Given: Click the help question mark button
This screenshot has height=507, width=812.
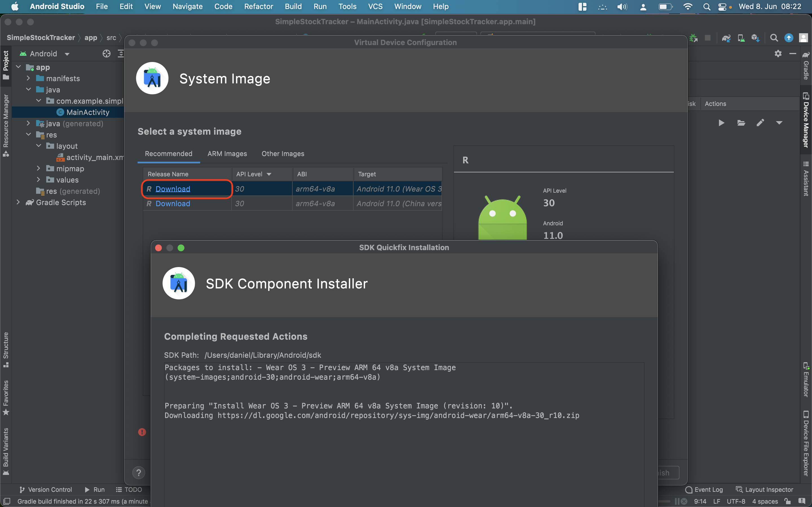Looking at the screenshot, I should (139, 473).
